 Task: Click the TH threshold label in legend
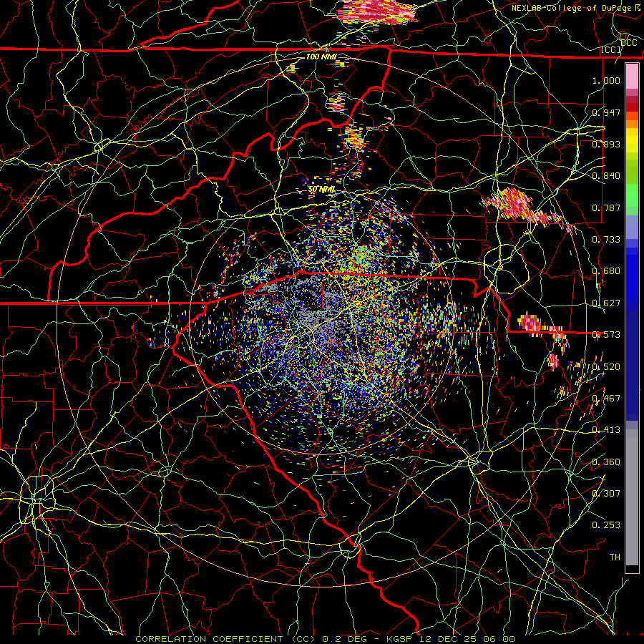coord(615,557)
